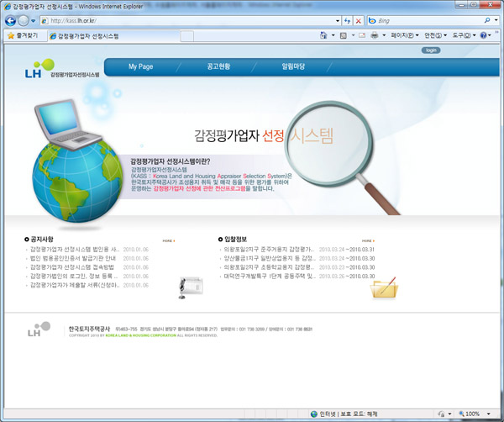Open the 즐겨찾기 favorites star button

pos(23,35)
